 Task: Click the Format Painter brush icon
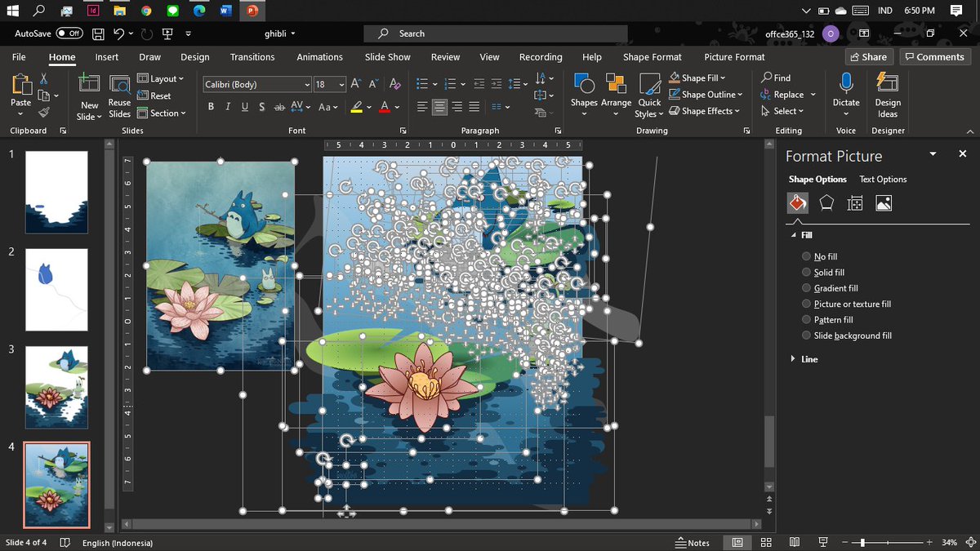click(44, 112)
